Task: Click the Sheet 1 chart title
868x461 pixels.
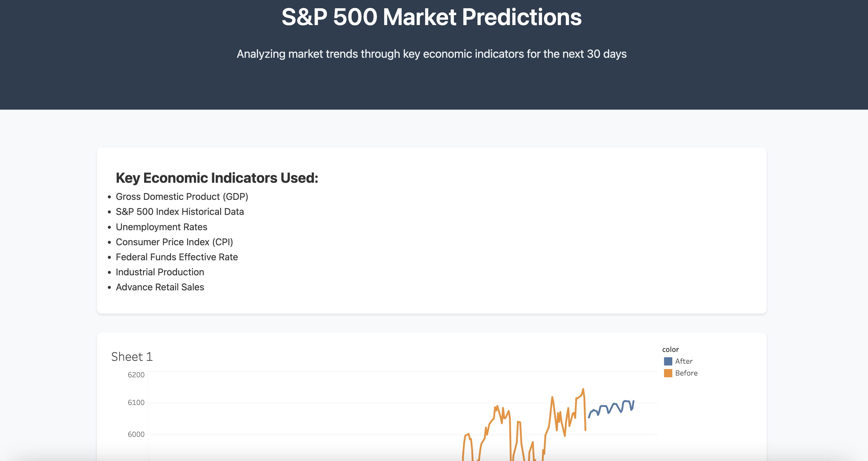Action: tap(132, 357)
